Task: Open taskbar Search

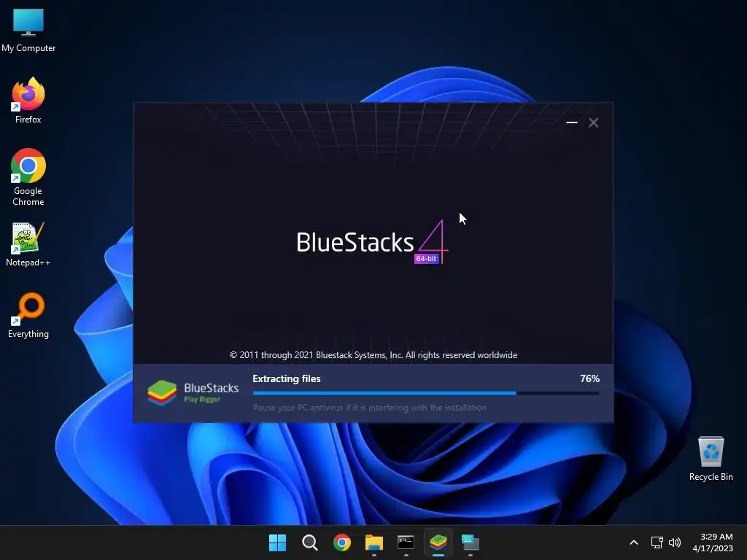Action: click(309, 542)
